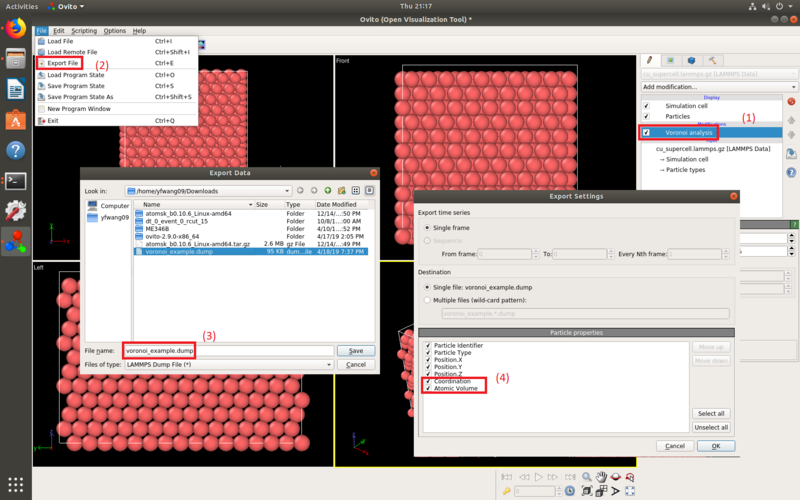Expand the Add modification dropdown
The image size is (800, 500).
click(719, 87)
